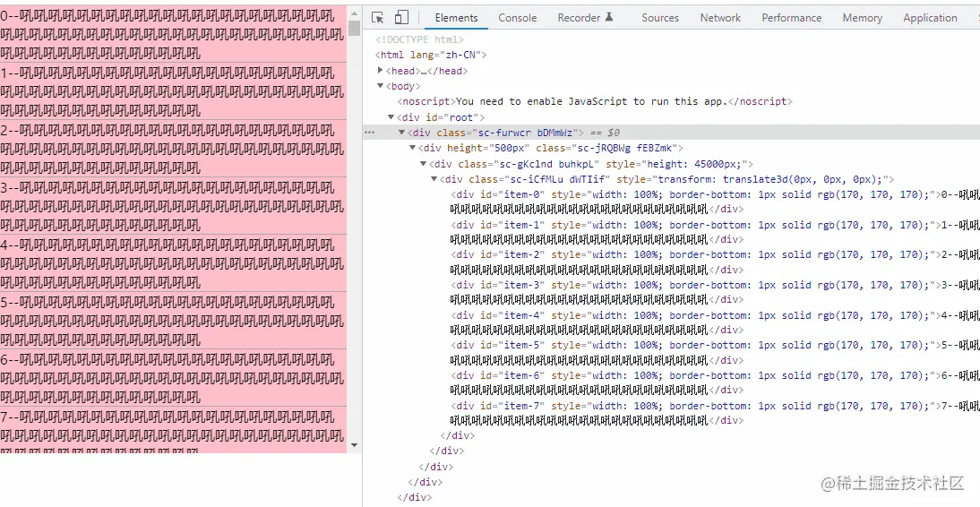Click list item starting with 5--

point(173,321)
